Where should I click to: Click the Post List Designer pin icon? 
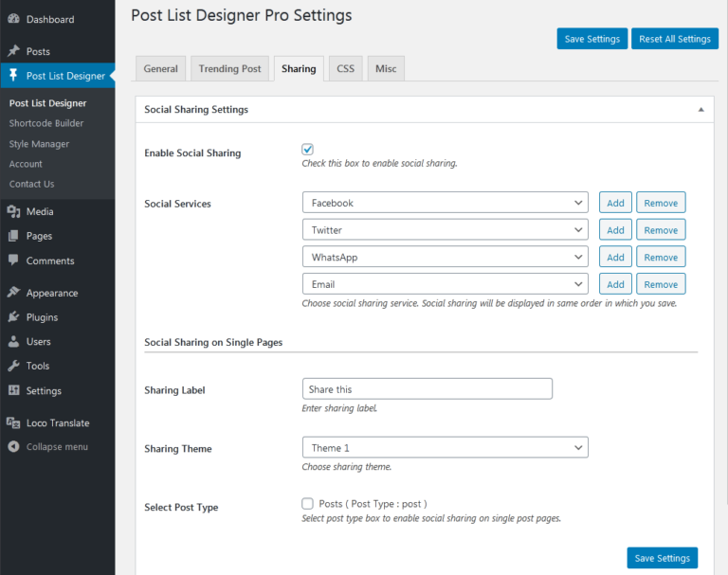point(13,75)
